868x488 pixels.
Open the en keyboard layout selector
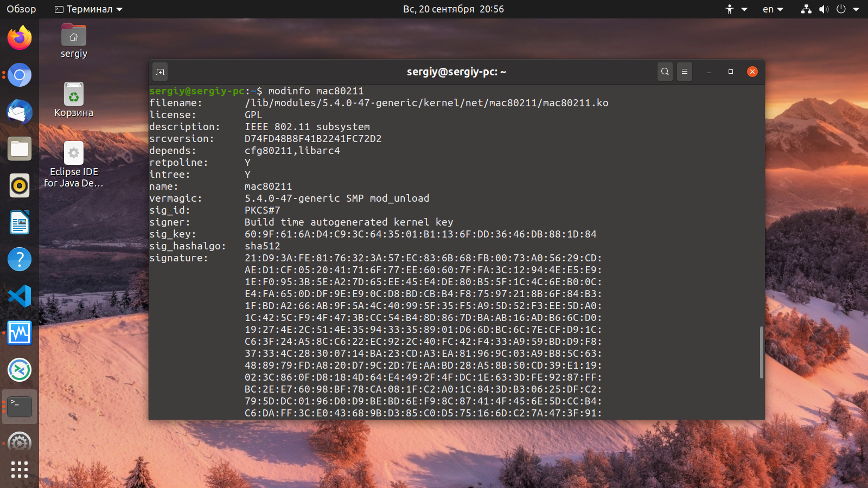[773, 9]
